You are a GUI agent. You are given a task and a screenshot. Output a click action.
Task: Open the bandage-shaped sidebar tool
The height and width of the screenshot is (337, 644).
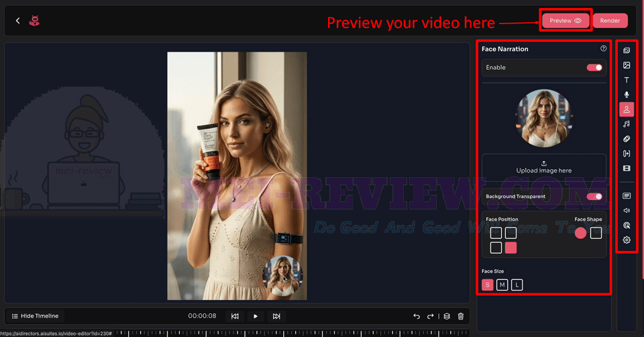627,139
